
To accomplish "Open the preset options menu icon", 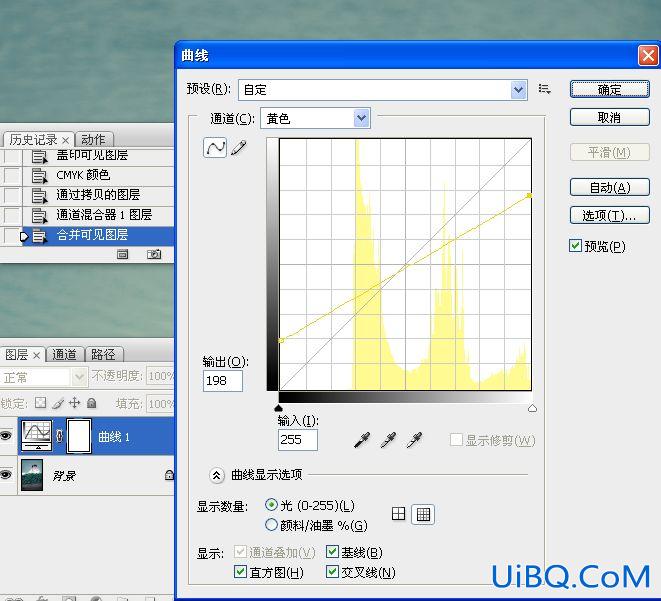I will coord(544,89).
